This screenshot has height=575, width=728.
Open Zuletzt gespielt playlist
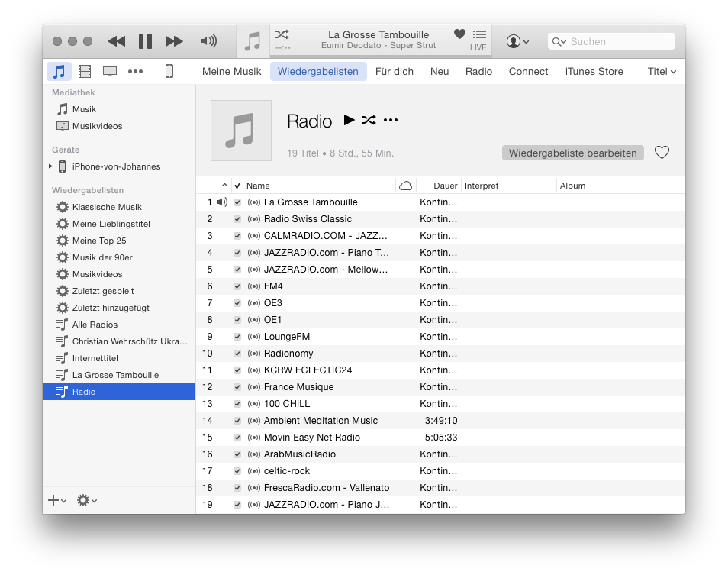(119, 291)
